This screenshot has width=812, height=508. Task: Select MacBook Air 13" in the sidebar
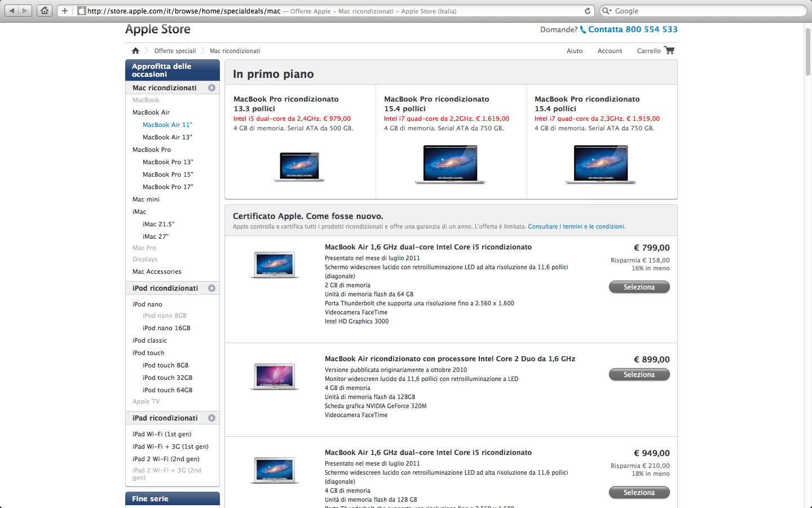167,137
